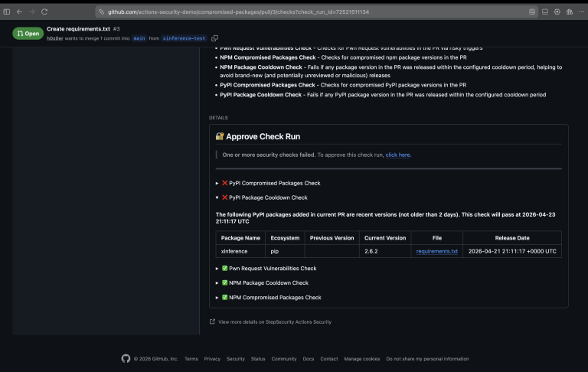The height and width of the screenshot is (372, 588).
Task: Open Community footer link
Action: (284, 359)
